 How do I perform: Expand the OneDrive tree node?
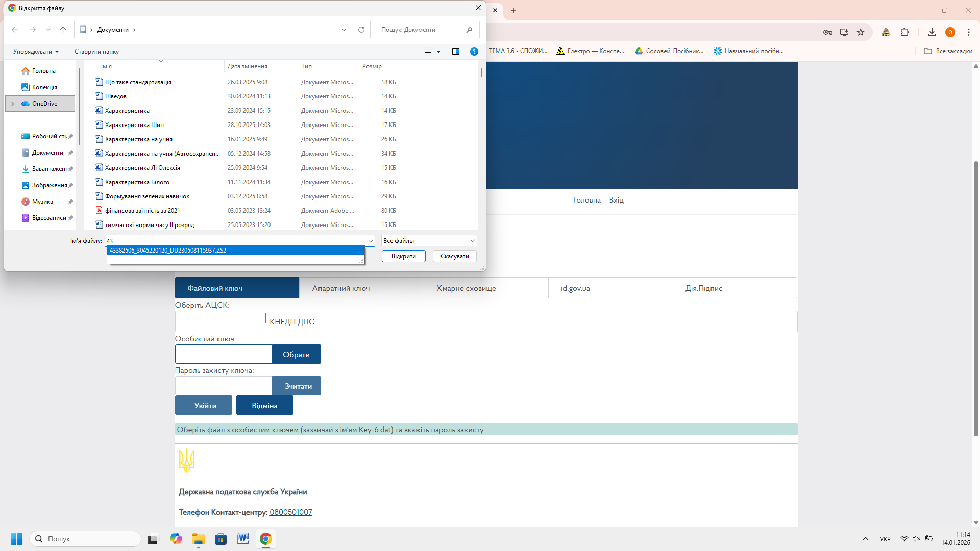point(13,104)
